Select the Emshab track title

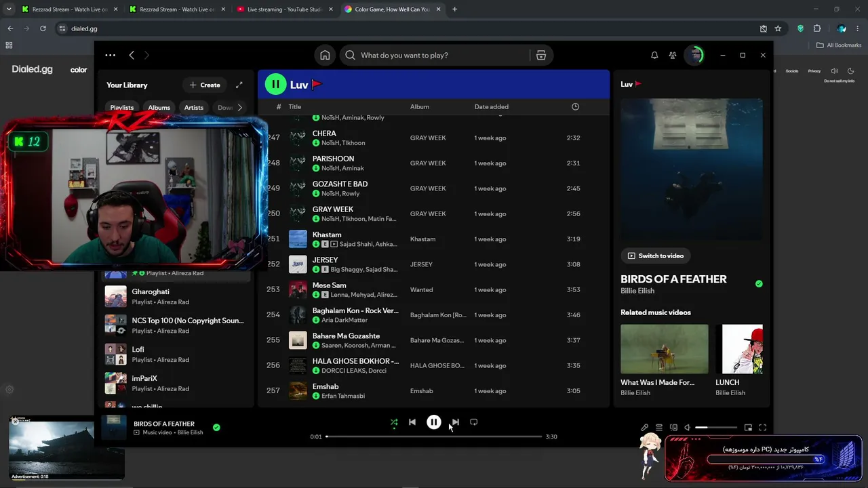click(325, 386)
